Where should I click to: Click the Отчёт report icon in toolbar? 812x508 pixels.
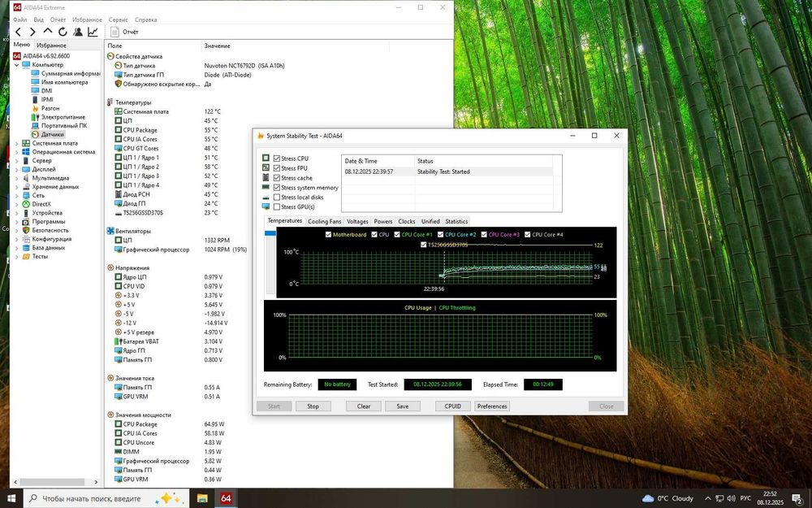[115, 33]
